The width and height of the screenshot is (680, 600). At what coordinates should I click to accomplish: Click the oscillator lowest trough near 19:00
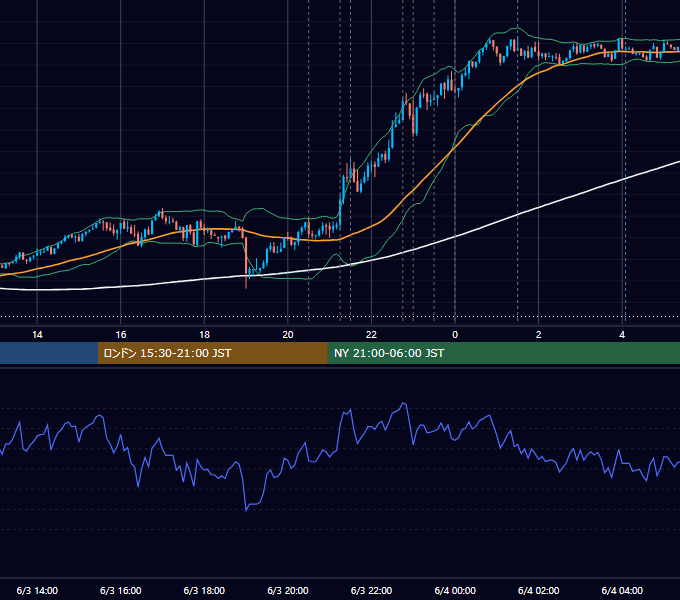[246, 509]
